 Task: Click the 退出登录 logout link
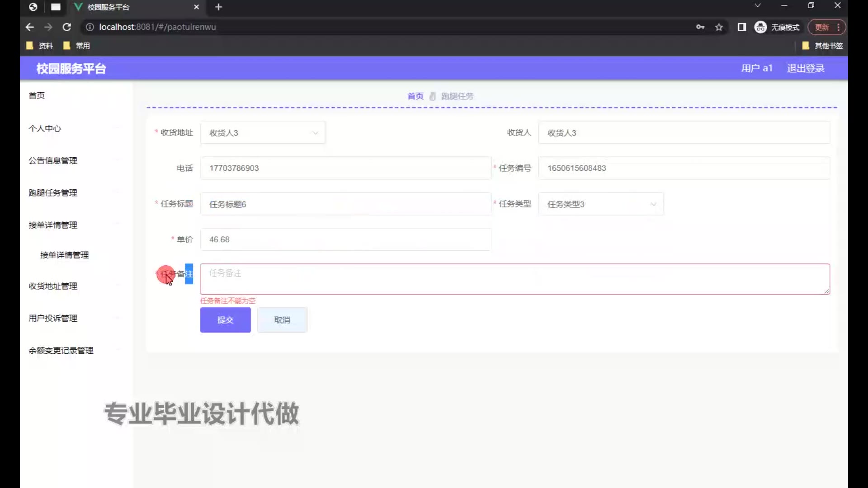point(805,68)
